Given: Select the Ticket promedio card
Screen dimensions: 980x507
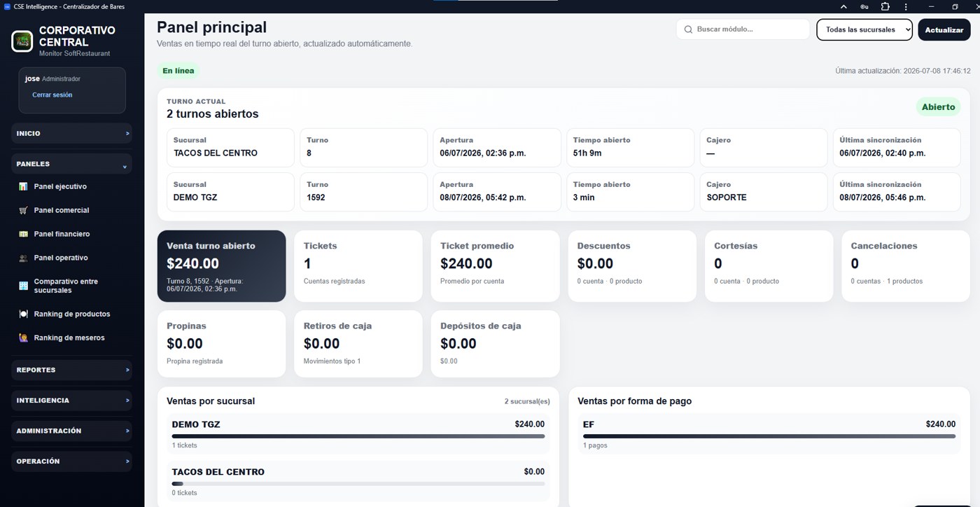Looking at the screenshot, I should coord(495,266).
